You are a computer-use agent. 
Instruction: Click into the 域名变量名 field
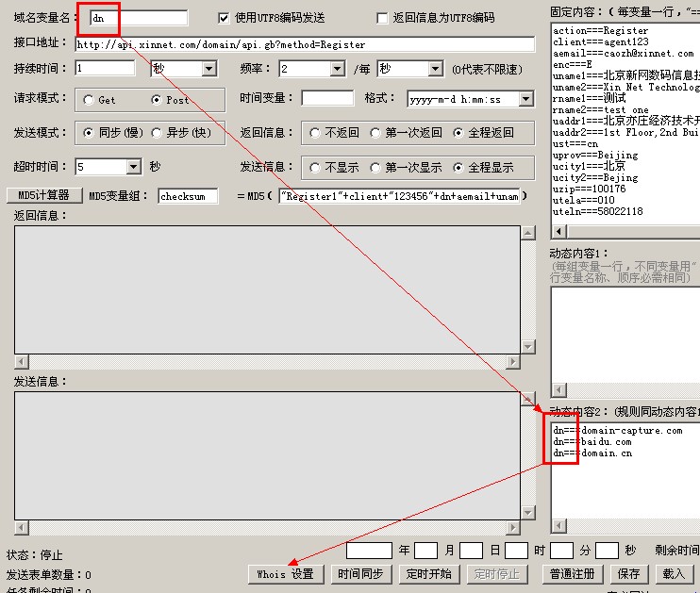point(138,18)
